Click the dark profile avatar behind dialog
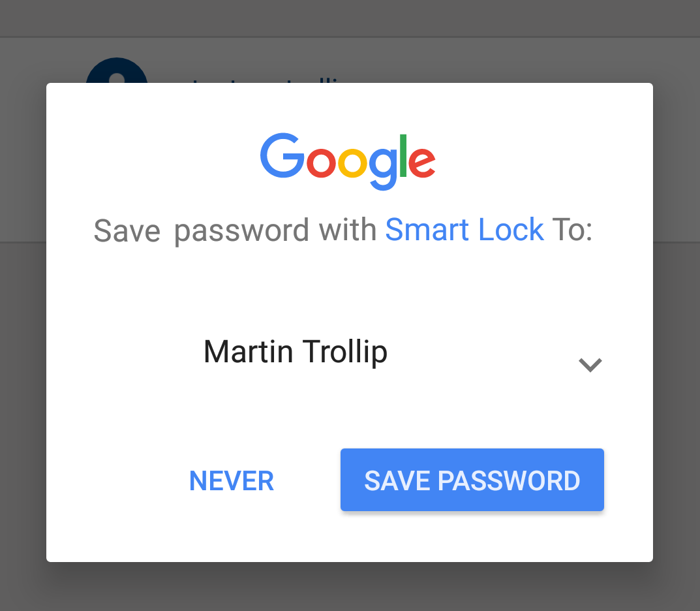 pos(117,70)
